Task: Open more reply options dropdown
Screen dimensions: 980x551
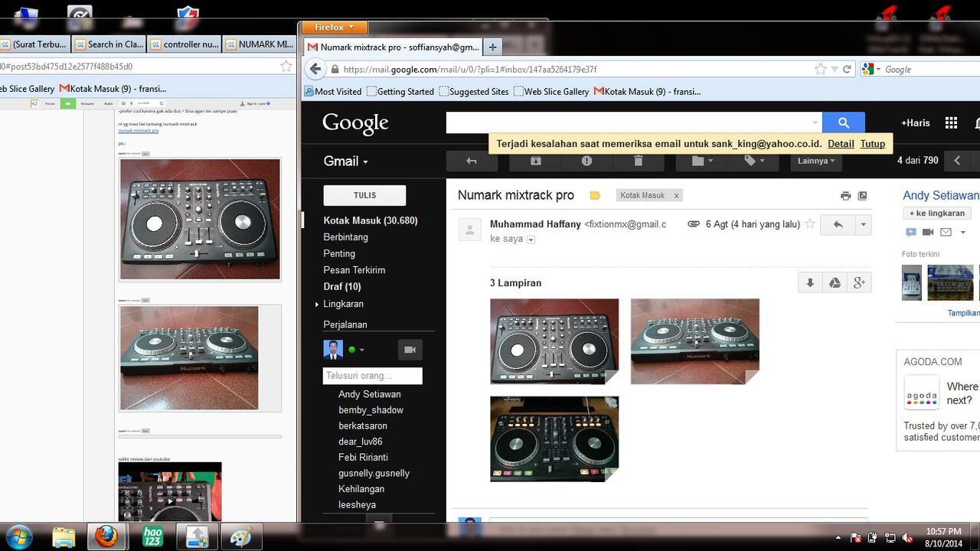Action: tap(863, 225)
